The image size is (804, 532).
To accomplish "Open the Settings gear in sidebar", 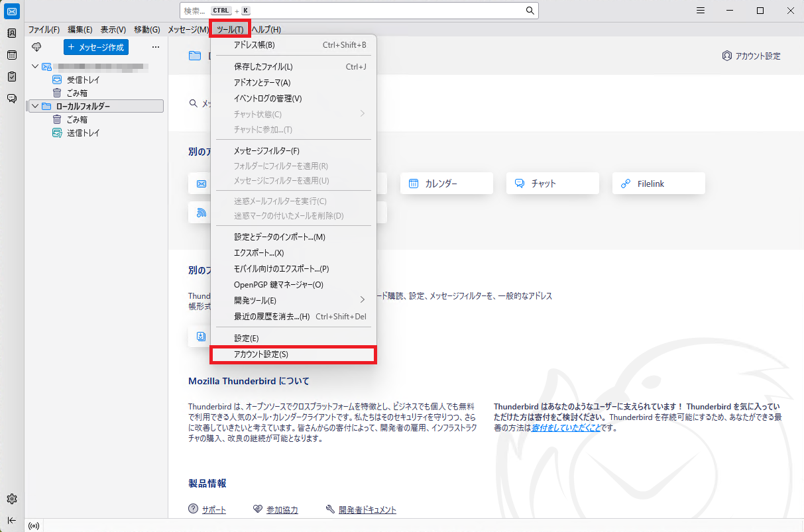I will pyautogui.click(x=11, y=499).
